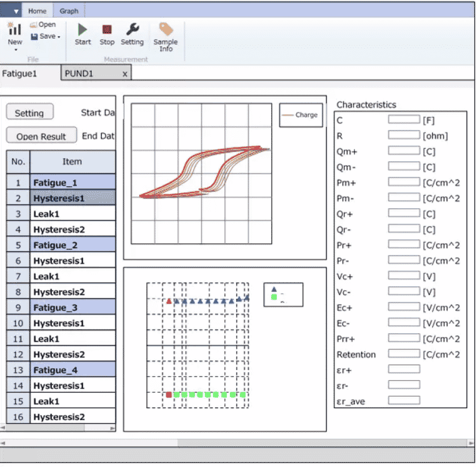
Task: Expand the Save dropdown arrow
Action: pos(59,37)
